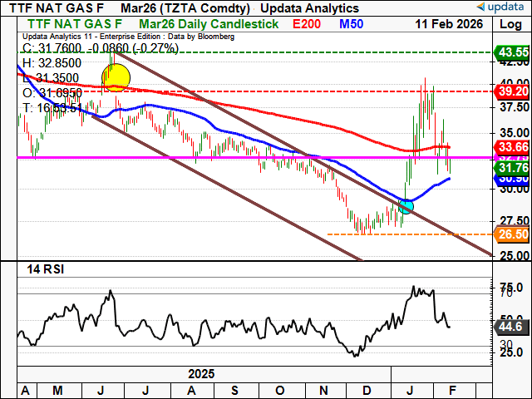Click the yellow circle marker near June high
The height and width of the screenshot is (399, 532).
(x=116, y=78)
